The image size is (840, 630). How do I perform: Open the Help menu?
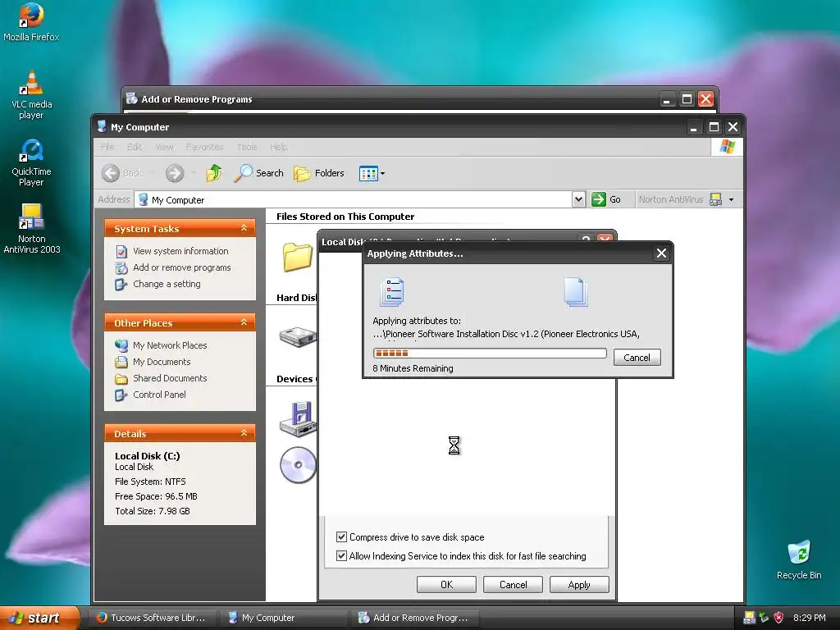coord(278,147)
